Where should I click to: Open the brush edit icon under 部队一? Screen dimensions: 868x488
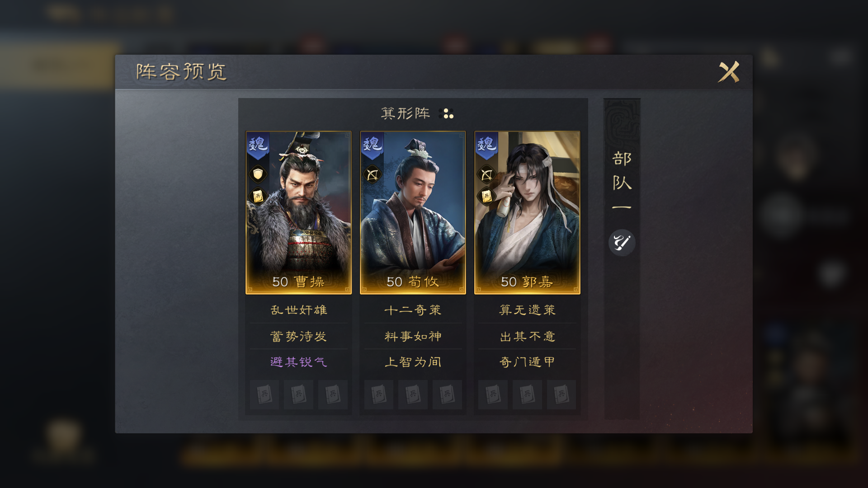622,243
